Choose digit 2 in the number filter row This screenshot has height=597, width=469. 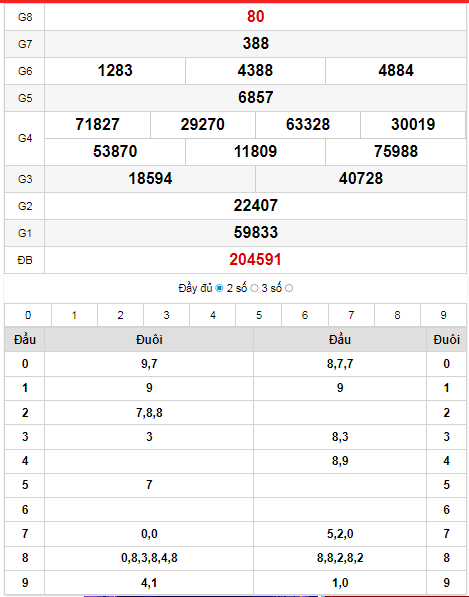120,315
